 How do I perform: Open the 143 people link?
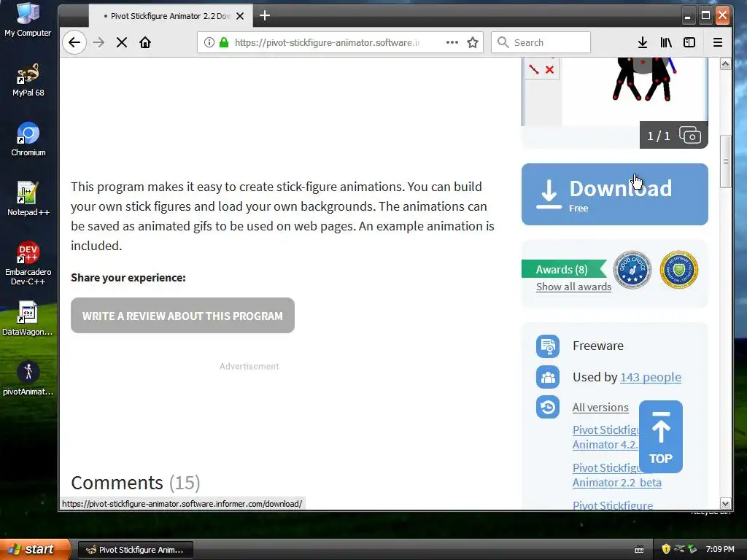650,377
